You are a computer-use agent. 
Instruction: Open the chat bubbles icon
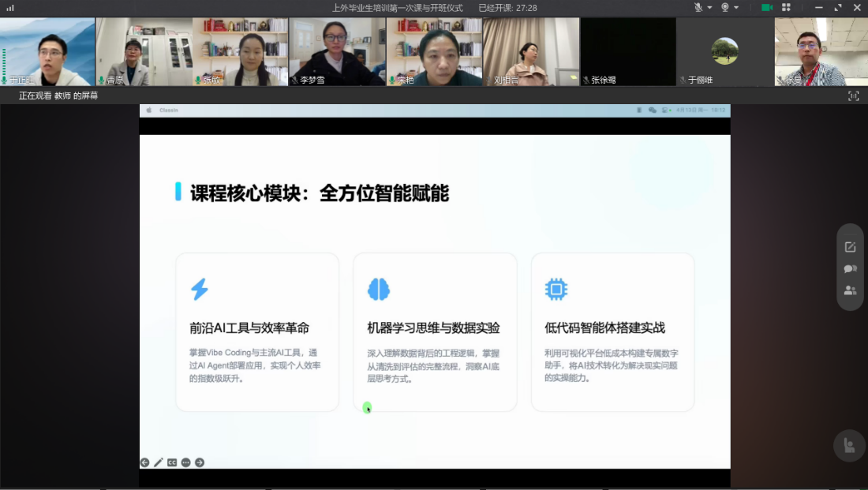tap(850, 268)
